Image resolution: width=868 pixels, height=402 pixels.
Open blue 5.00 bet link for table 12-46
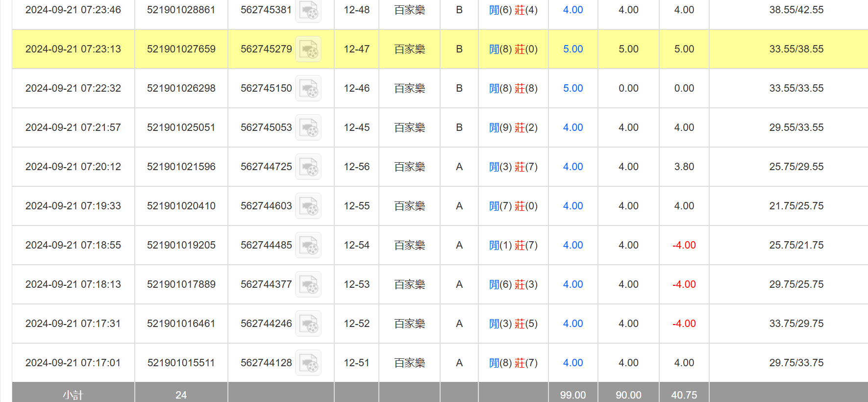click(x=572, y=88)
